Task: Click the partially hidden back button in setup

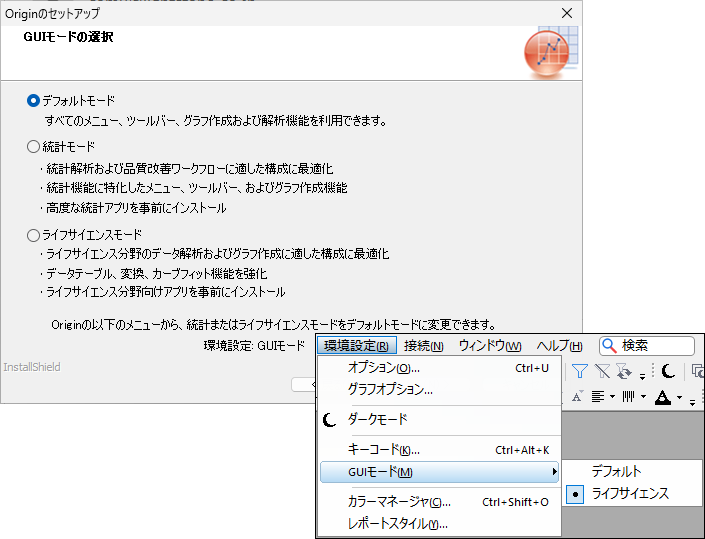Action: [x=304, y=384]
